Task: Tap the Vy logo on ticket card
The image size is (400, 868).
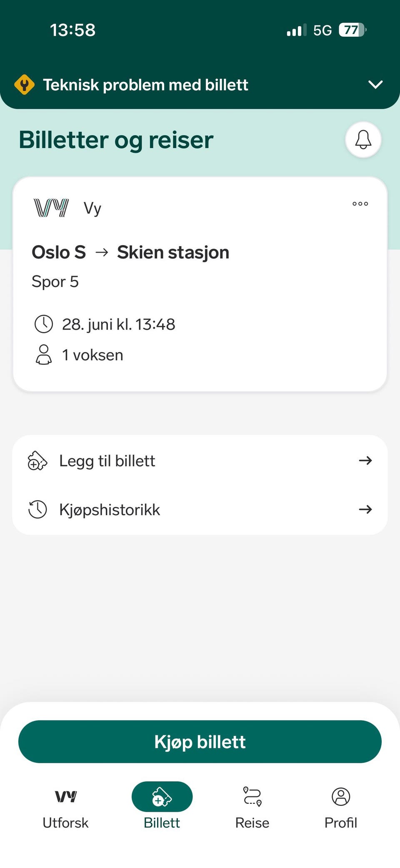Action: pyautogui.click(x=51, y=208)
